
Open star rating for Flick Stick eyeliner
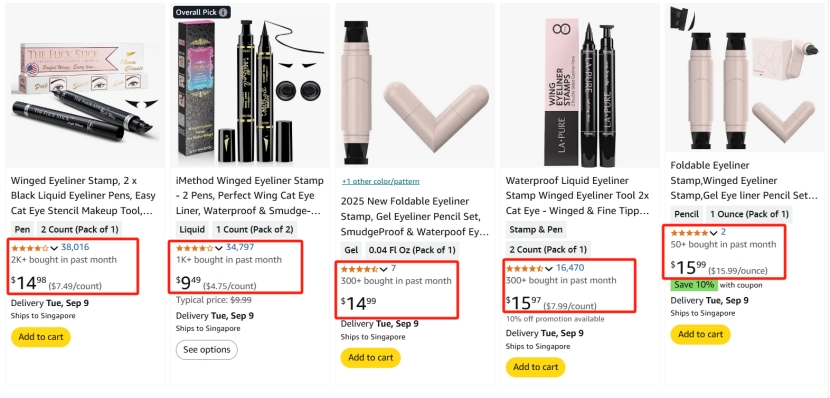pyautogui.click(x=30, y=247)
